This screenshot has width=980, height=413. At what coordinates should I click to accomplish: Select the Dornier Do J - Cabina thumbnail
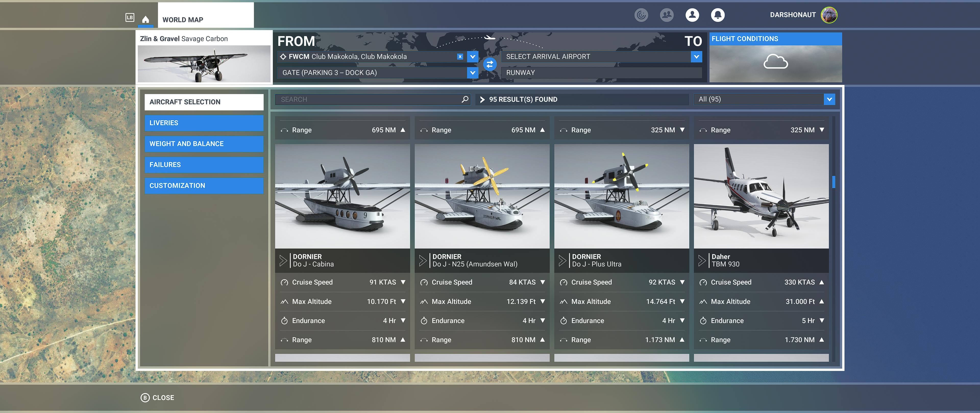click(342, 196)
